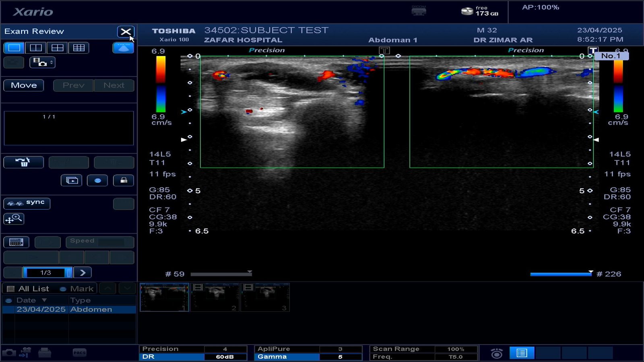644x362 pixels.
Task: Open thumbnail number 2 cine clip
Action: pos(215,297)
